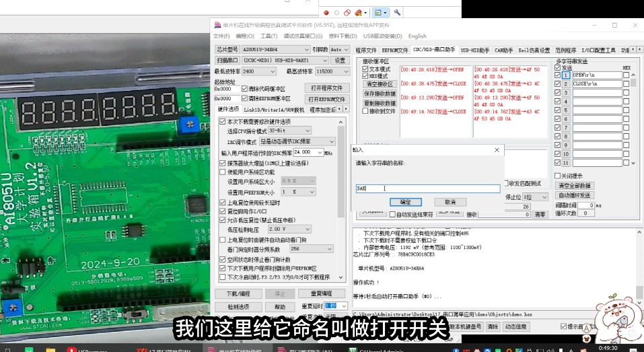Toggle 清除EEPROM缓冲区 checkbox

tap(245, 98)
